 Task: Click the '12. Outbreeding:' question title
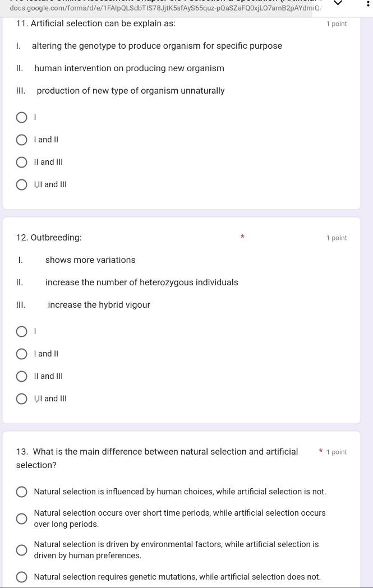pos(49,238)
